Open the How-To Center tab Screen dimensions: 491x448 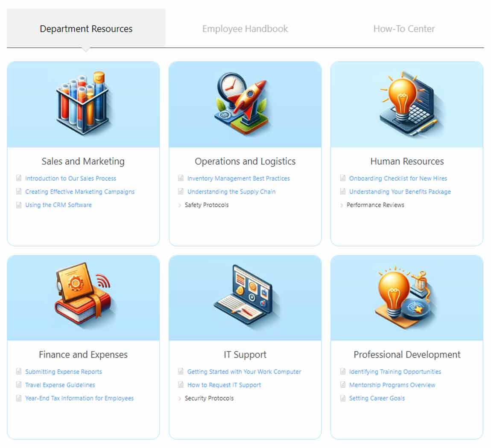[x=404, y=29]
